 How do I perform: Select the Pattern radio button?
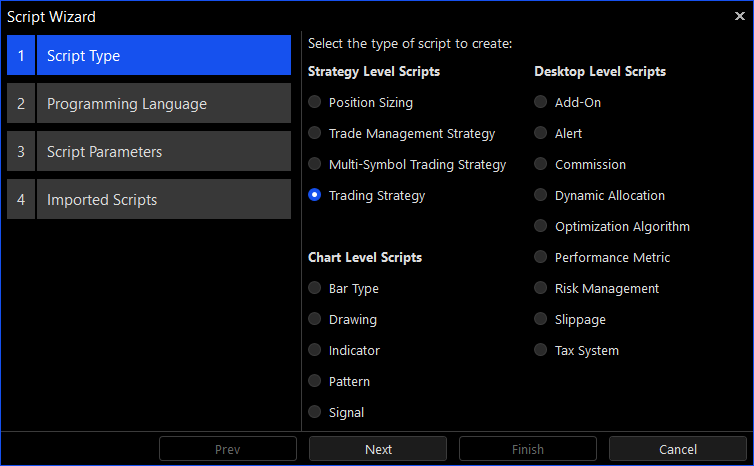pyautogui.click(x=315, y=381)
